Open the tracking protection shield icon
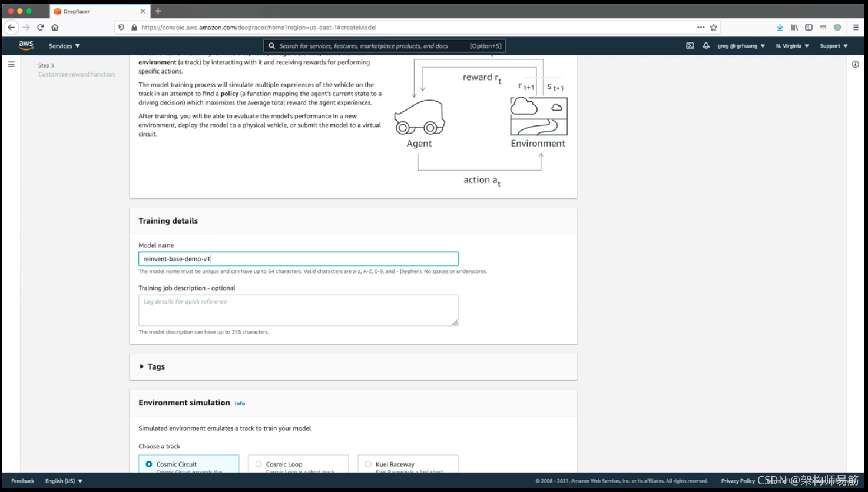 coord(121,27)
